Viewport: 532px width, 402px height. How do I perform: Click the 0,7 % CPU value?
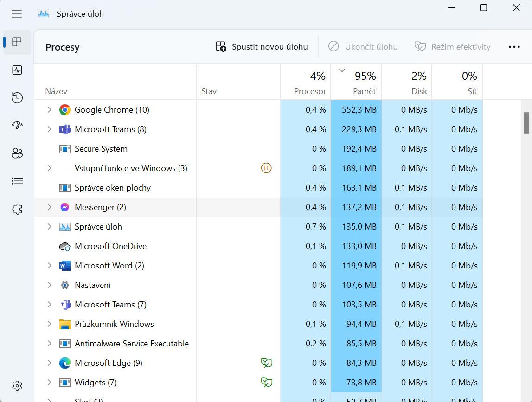pyautogui.click(x=315, y=227)
